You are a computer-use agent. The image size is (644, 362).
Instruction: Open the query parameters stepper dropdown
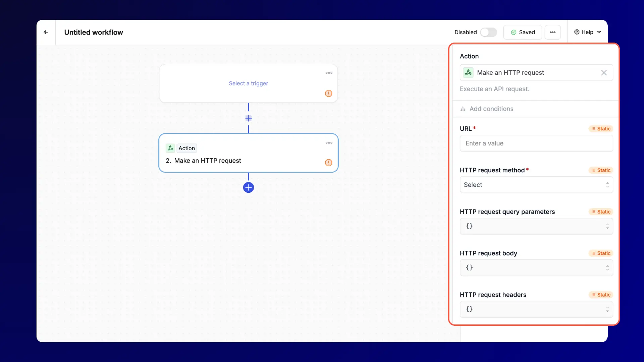[607, 226]
